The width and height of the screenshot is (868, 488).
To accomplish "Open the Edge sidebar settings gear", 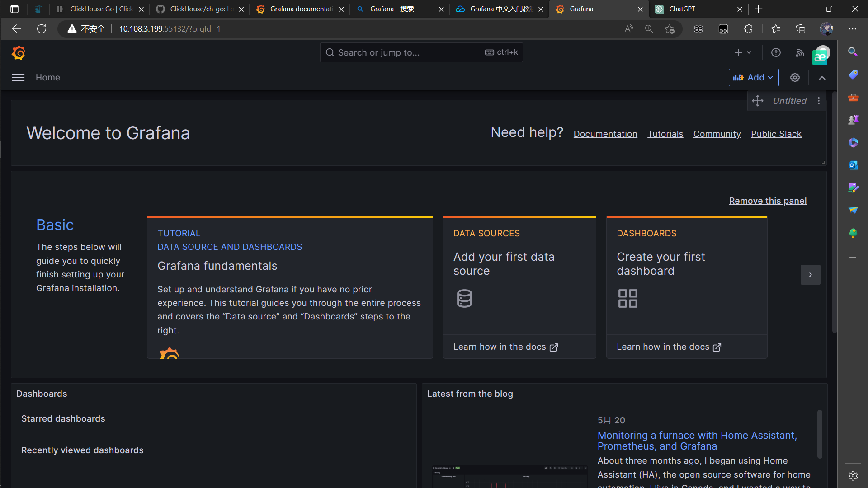I will click(x=853, y=475).
